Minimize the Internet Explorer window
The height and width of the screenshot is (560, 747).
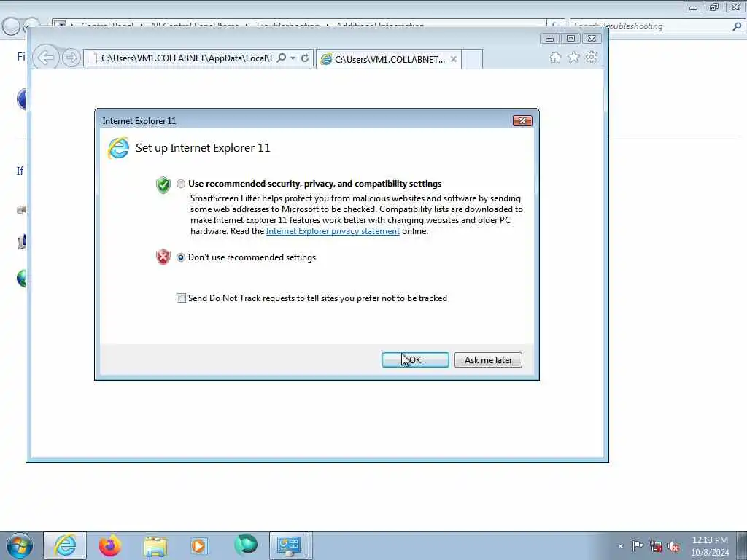tap(550, 39)
